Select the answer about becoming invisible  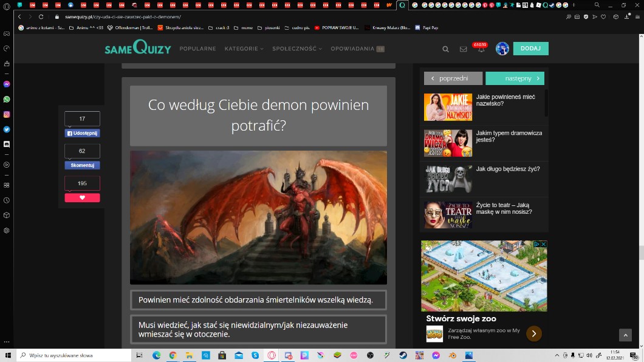[258, 329]
